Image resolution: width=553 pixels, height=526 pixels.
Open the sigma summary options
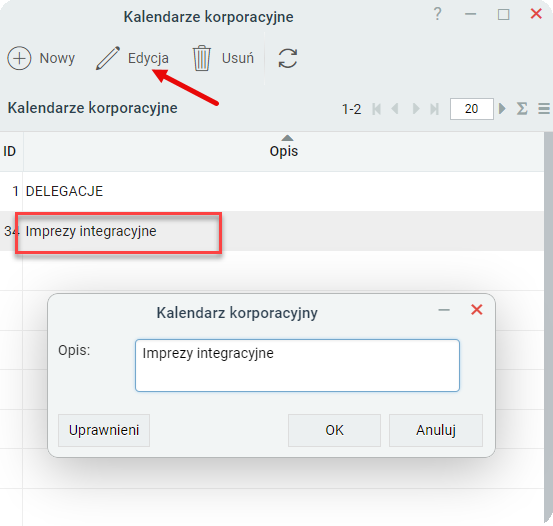coord(522,108)
